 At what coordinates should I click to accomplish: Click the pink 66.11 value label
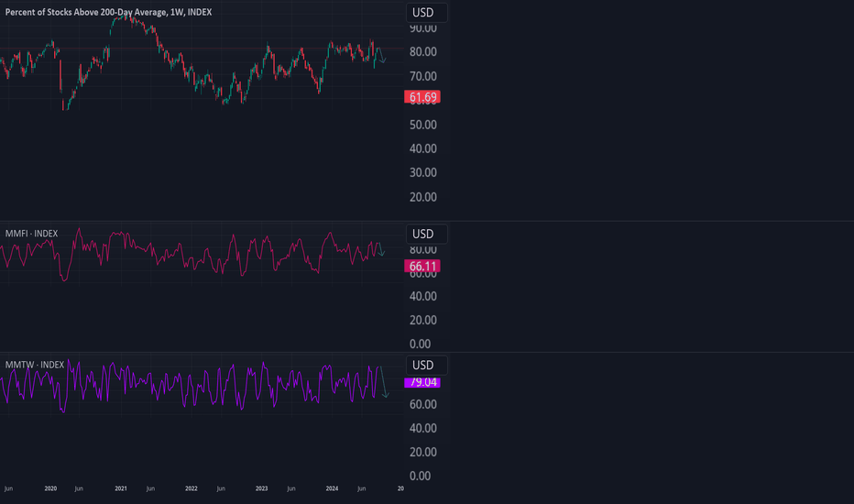[x=422, y=266]
